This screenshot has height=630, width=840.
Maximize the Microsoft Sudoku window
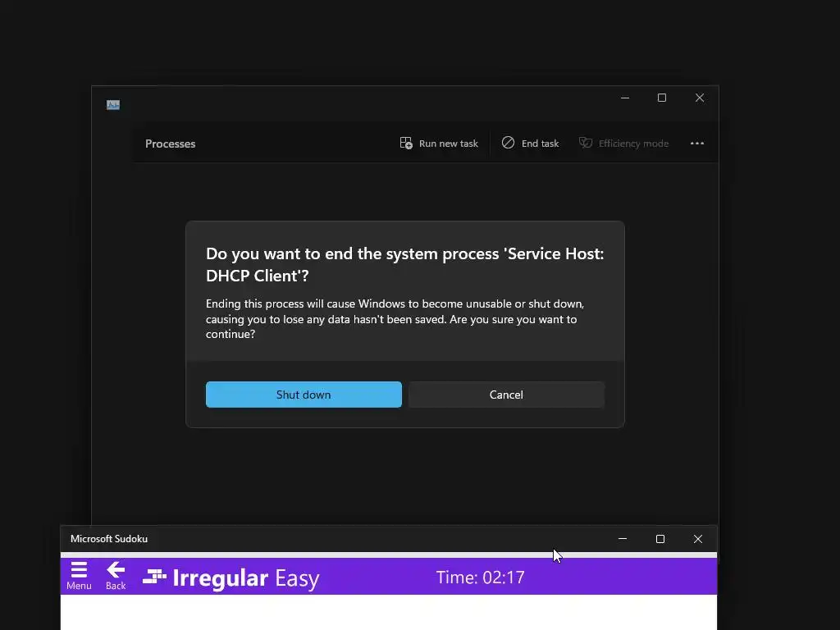(660, 539)
